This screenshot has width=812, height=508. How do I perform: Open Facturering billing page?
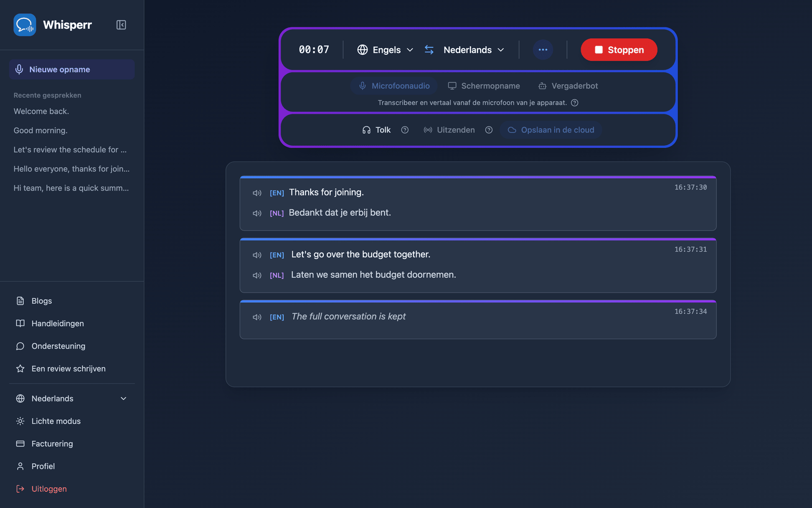coord(72,444)
